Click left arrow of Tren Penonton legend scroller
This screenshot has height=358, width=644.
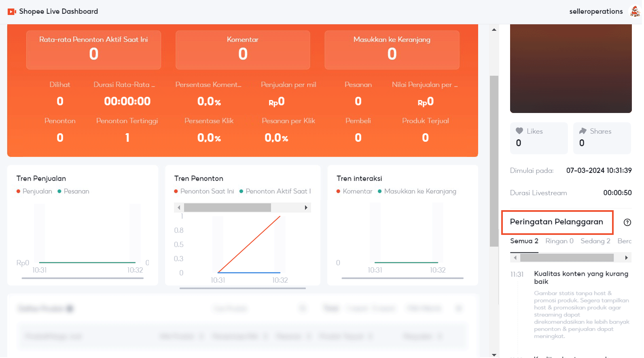tap(179, 208)
